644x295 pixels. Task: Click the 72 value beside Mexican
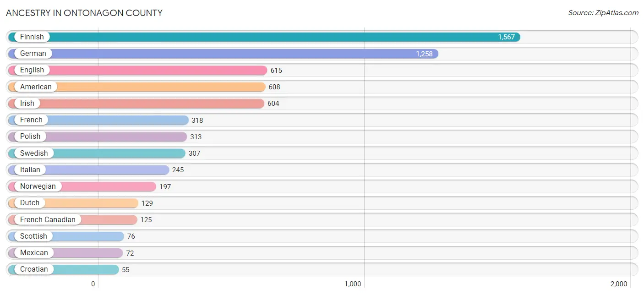130,253
